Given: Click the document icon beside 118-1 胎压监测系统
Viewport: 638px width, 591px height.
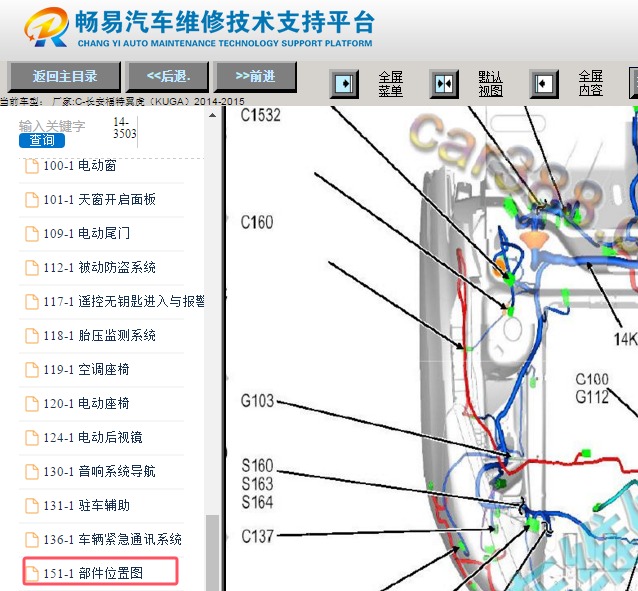Looking at the screenshot, I should click(32, 336).
